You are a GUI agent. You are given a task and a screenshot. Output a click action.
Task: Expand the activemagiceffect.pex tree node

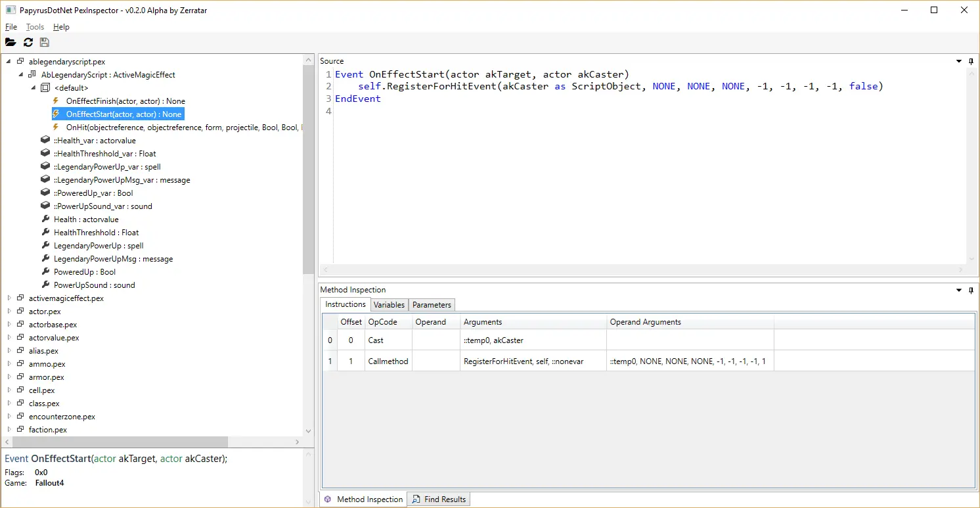pos(9,298)
